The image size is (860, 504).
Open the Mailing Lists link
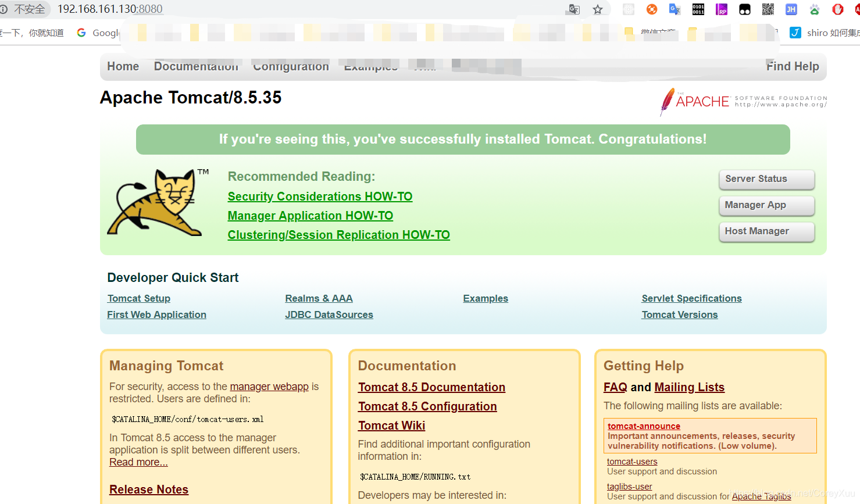689,387
